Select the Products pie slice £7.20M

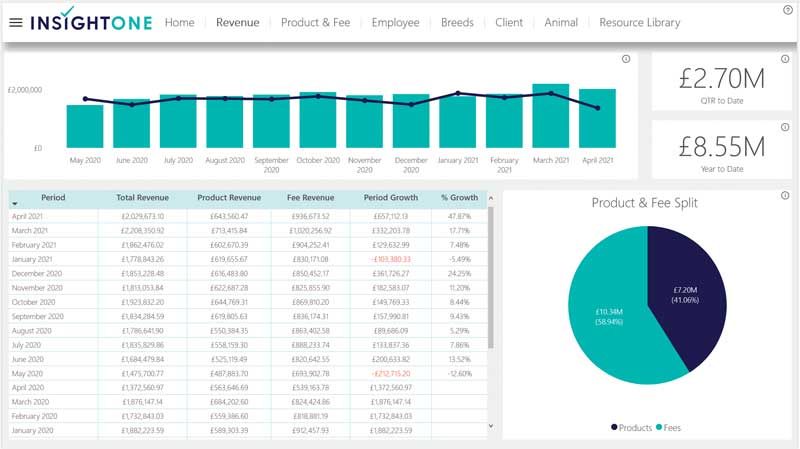pos(687,295)
